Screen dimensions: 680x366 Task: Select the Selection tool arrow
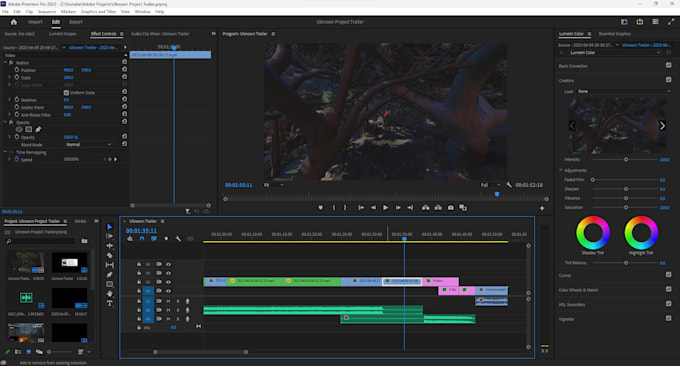pyautogui.click(x=109, y=227)
